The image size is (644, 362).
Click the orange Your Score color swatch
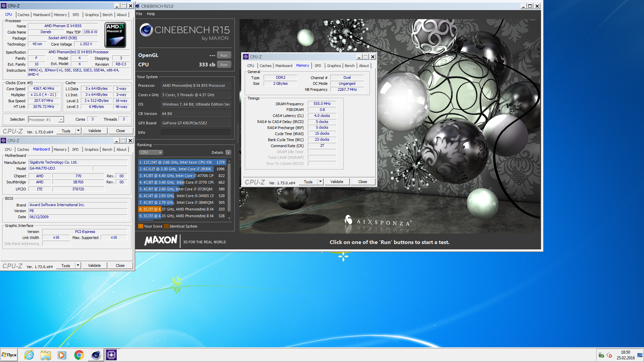(x=141, y=226)
